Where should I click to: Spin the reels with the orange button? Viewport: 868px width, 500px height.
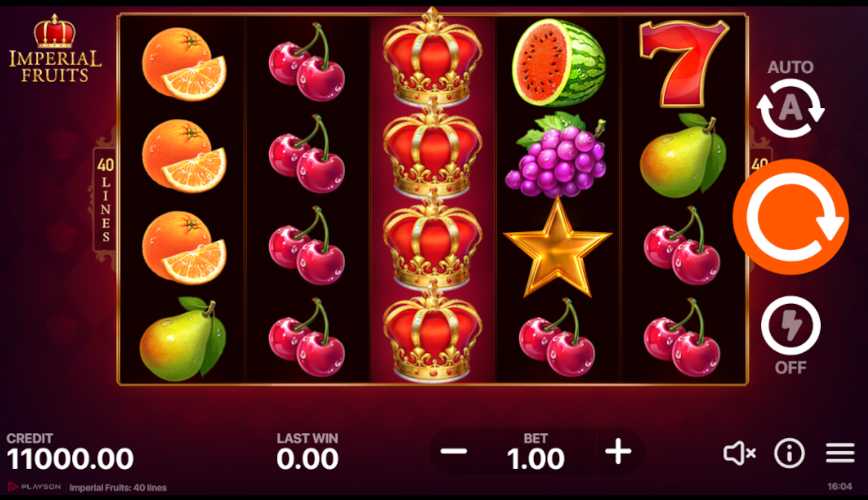pyautogui.click(x=790, y=217)
